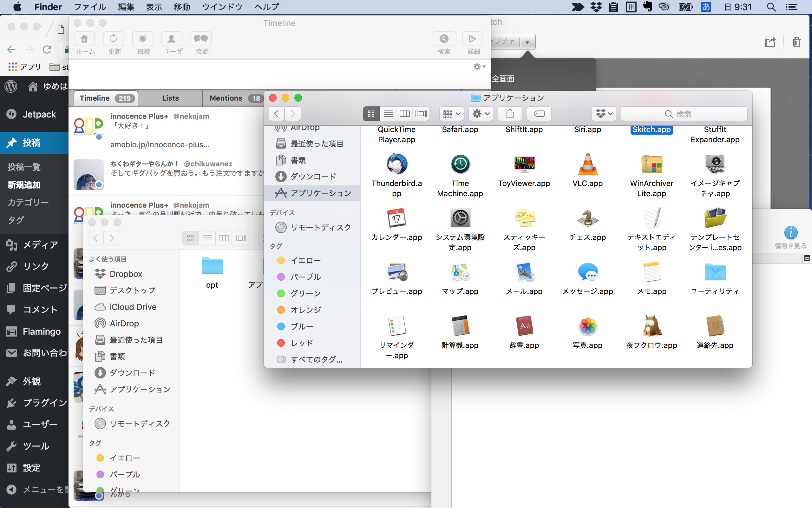
Task: Open arrange-by dropdown in Applications toolbar
Action: (451, 114)
